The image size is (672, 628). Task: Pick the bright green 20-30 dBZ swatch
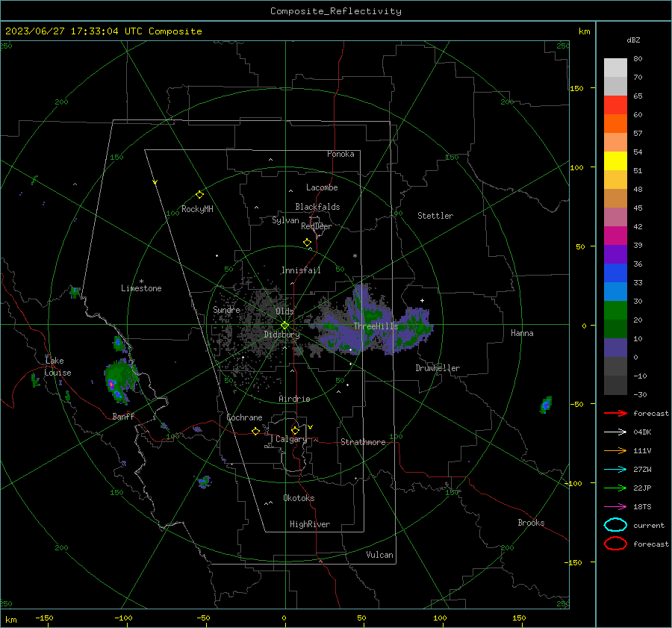tap(615, 311)
